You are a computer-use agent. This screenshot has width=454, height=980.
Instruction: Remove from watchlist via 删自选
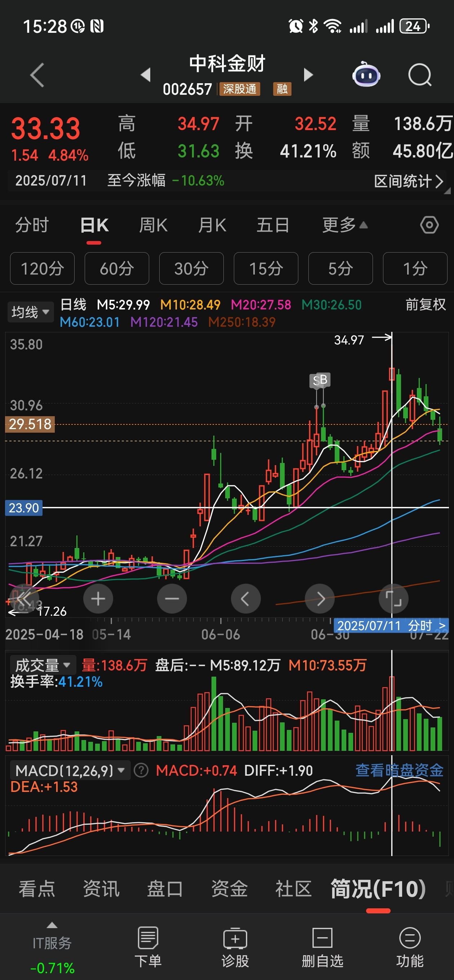pyautogui.click(x=322, y=947)
